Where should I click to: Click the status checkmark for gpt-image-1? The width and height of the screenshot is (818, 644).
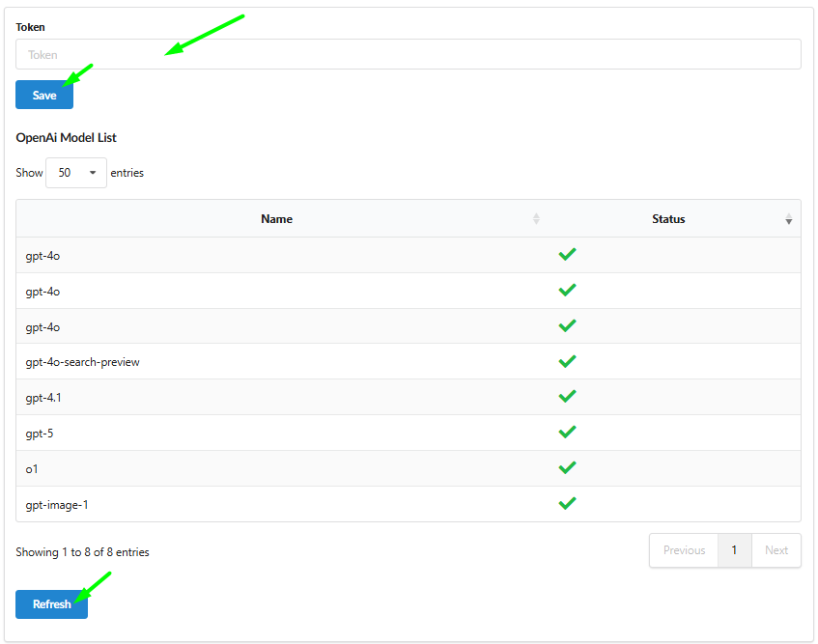[567, 503]
